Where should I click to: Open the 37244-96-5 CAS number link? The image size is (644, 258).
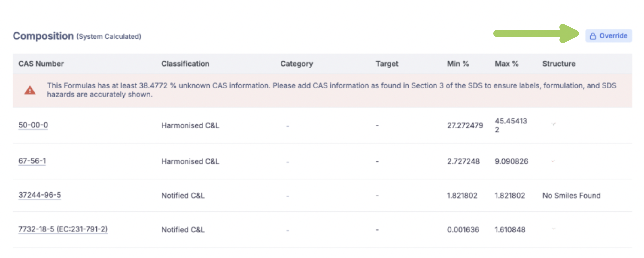click(x=40, y=195)
